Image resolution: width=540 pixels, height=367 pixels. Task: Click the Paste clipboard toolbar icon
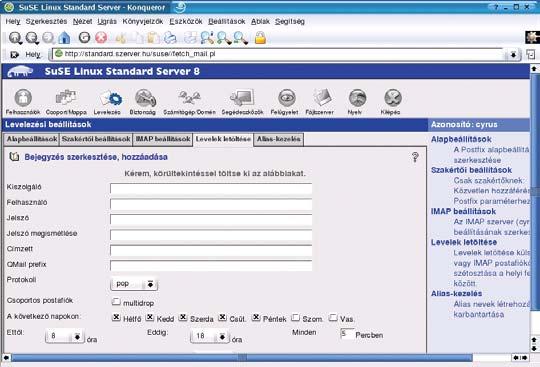[x=154, y=38]
